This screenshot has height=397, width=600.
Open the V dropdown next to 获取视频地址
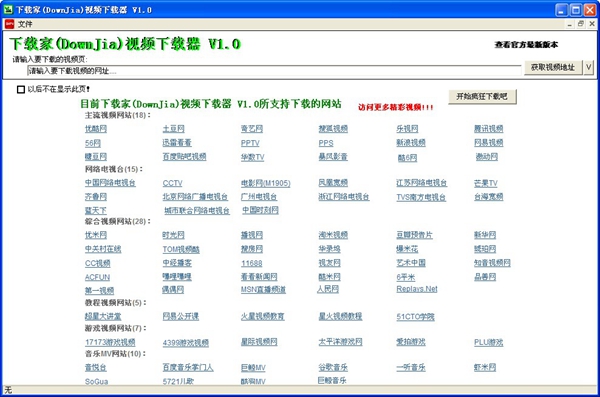tap(588, 67)
